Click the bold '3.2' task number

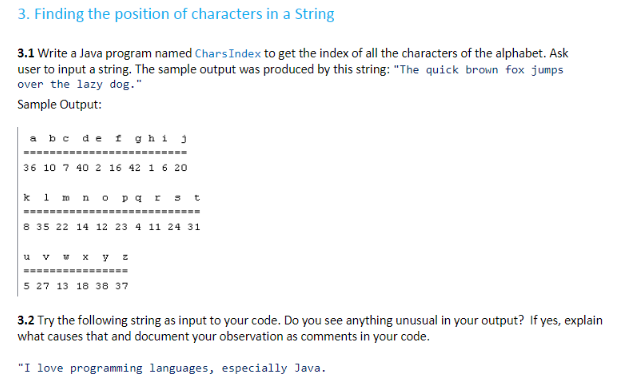click(26, 320)
